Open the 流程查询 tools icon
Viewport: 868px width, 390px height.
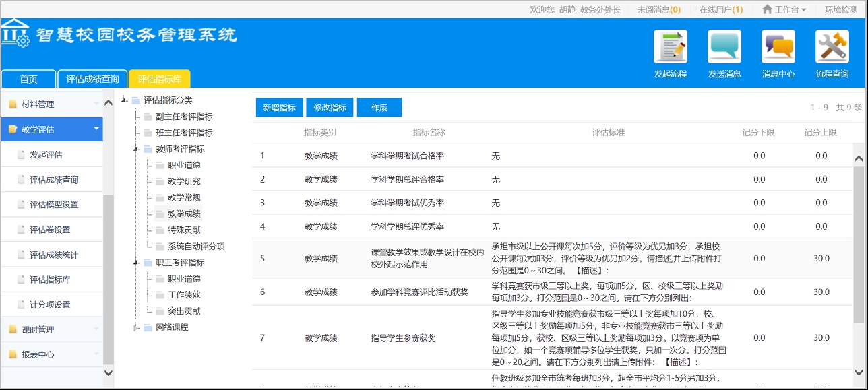(832, 47)
